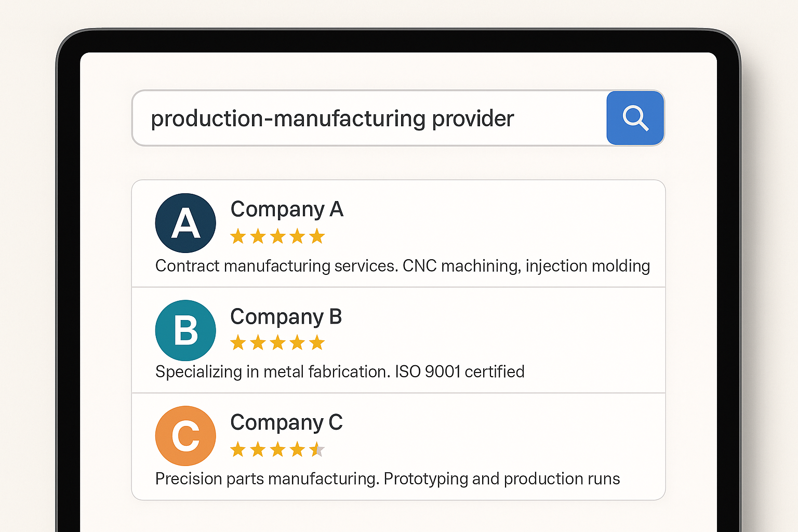Click the blue search magnifier button
Screen dimensions: 798x532
tap(635, 118)
